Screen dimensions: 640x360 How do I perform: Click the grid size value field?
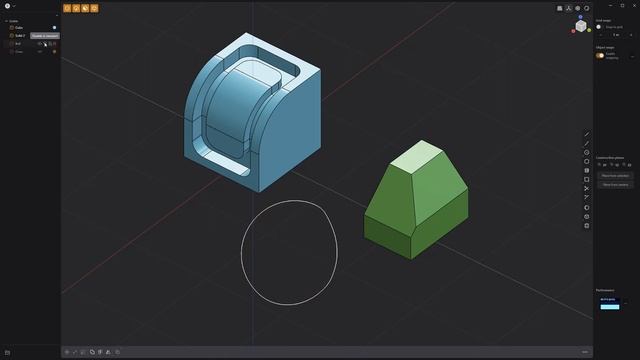coord(616,35)
